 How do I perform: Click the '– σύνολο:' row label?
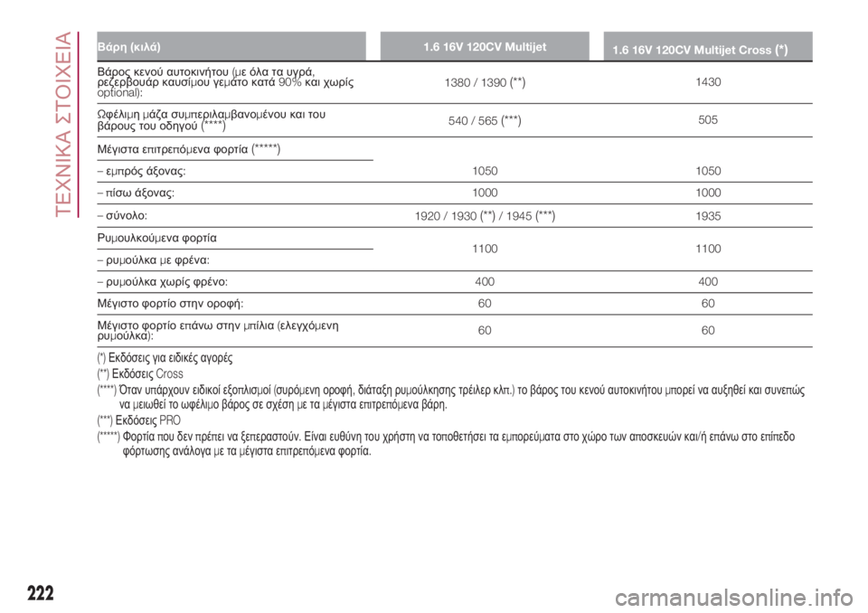(122, 215)
